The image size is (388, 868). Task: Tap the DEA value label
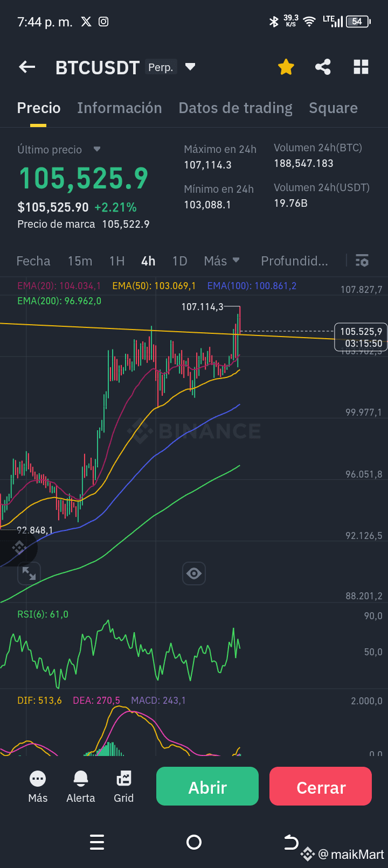(96, 701)
